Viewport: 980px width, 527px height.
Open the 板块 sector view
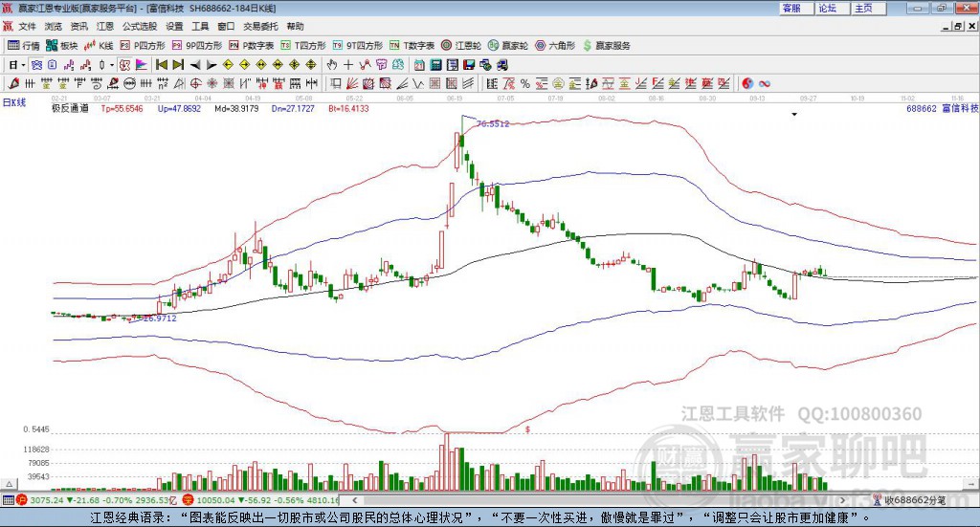61,46
